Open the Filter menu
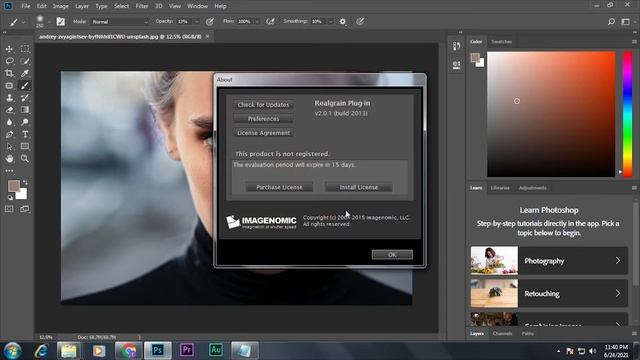 click(x=142, y=6)
